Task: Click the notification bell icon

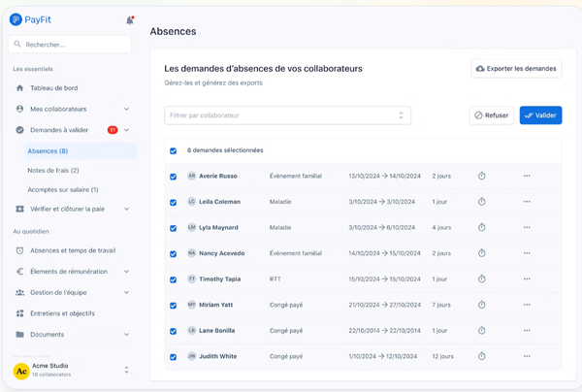Action: (130, 19)
